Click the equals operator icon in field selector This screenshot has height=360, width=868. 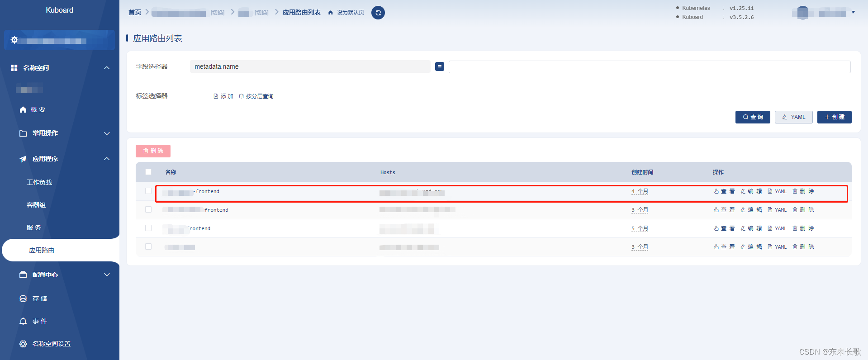click(x=440, y=66)
